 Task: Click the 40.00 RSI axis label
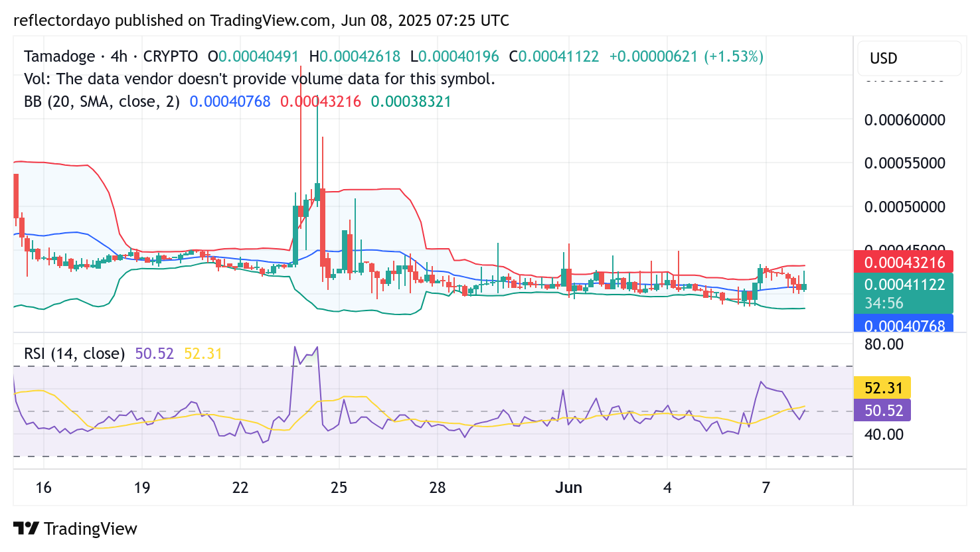click(884, 435)
